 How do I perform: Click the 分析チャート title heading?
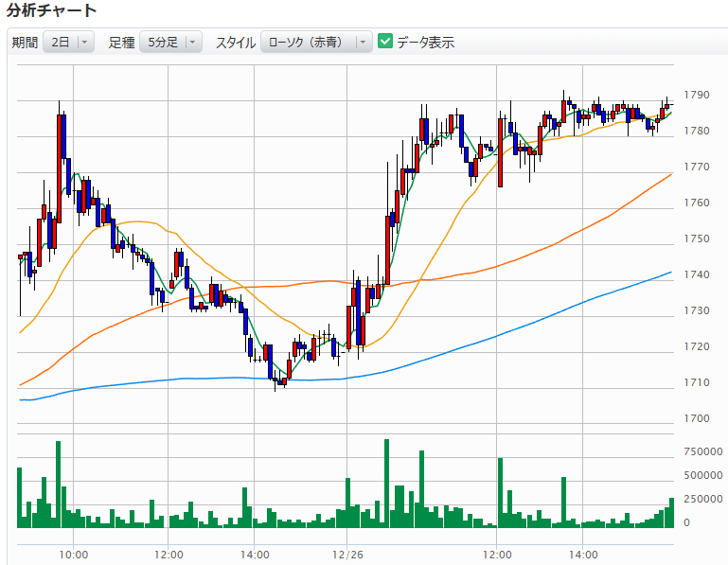pos(51,11)
